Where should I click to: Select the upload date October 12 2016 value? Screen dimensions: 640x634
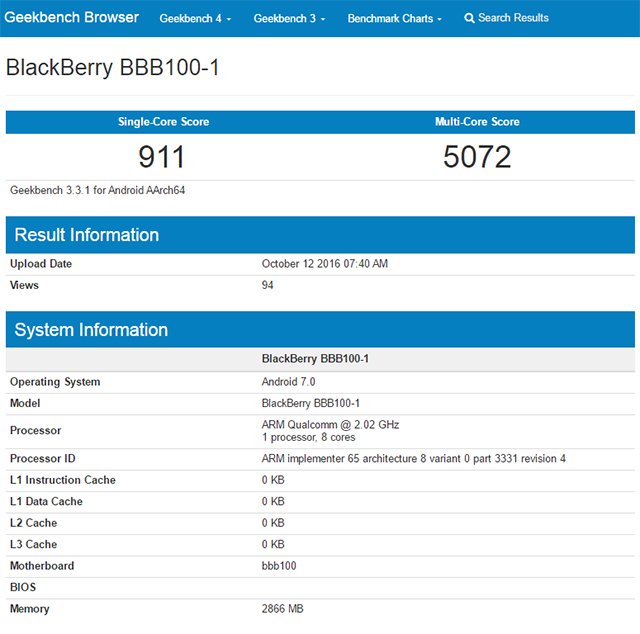pyautogui.click(x=324, y=264)
